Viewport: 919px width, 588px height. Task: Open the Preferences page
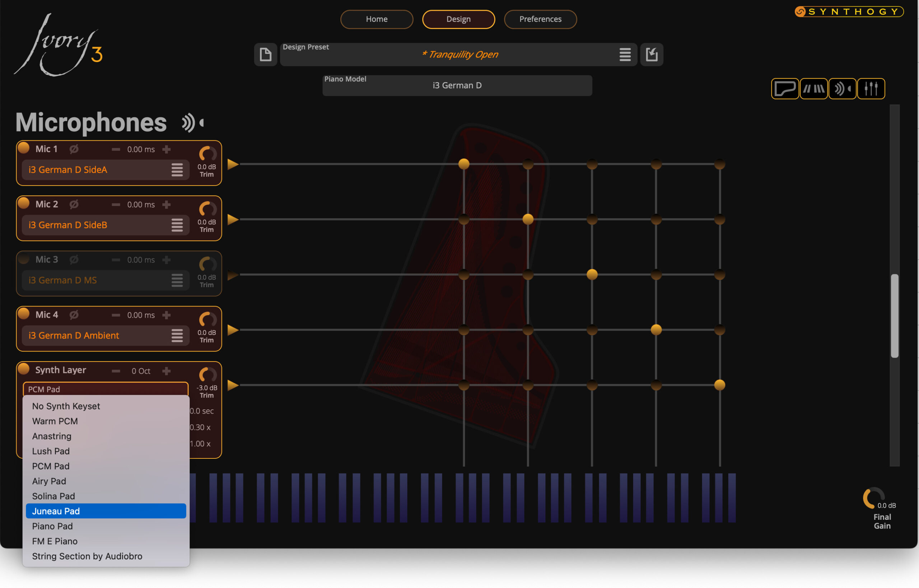[540, 19]
